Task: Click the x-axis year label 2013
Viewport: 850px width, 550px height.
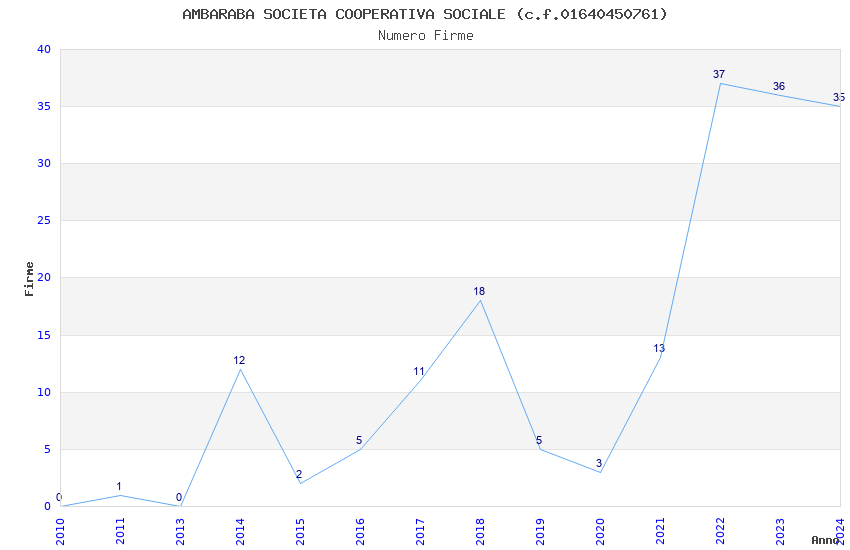Action: coord(181,532)
